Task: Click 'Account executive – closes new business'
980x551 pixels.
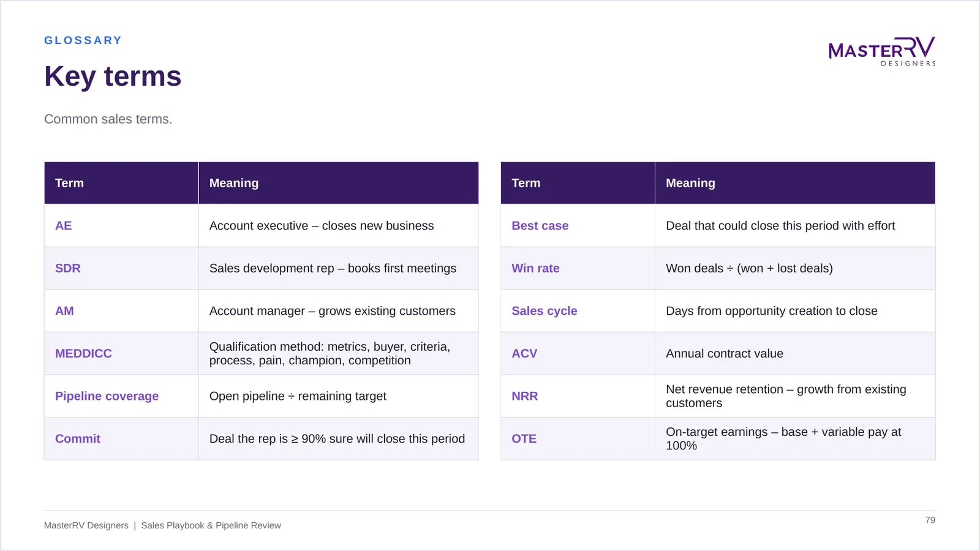Action: [x=322, y=226]
